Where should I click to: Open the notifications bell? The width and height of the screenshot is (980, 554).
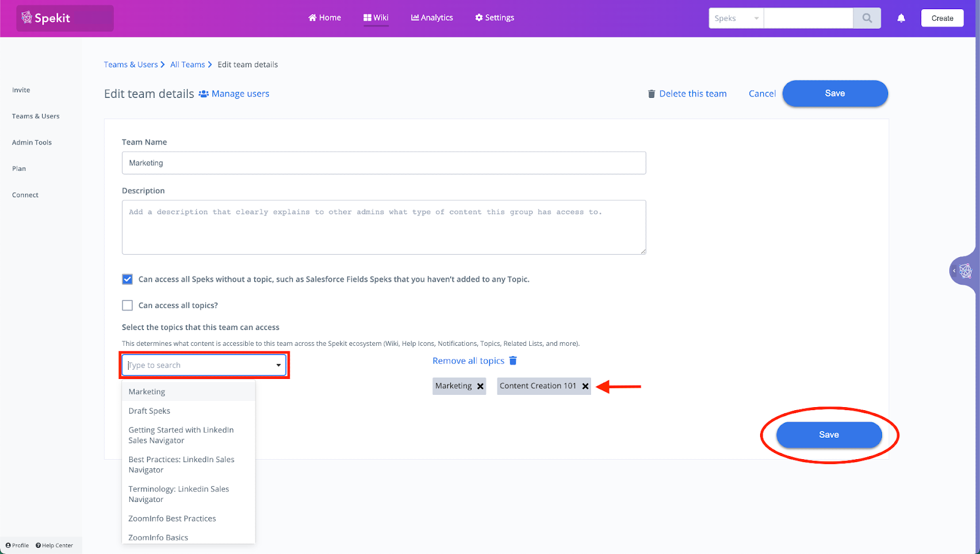pos(901,18)
